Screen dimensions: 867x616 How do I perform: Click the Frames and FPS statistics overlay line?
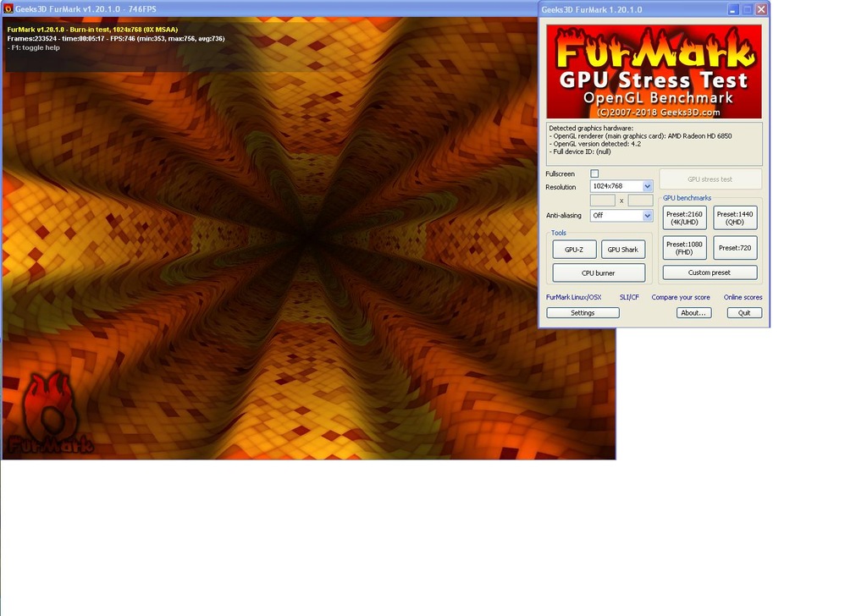(116, 39)
